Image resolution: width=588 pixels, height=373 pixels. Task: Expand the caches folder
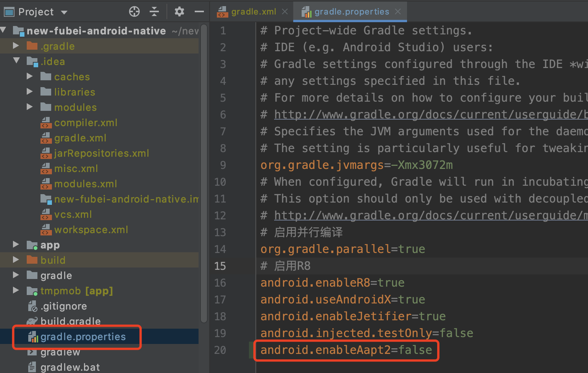(x=30, y=76)
